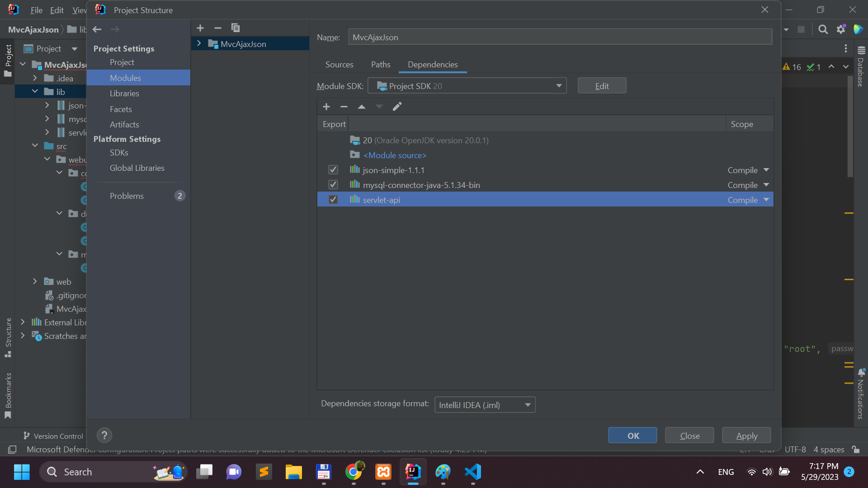
Task: Switch to the Paths tab
Action: 381,65
